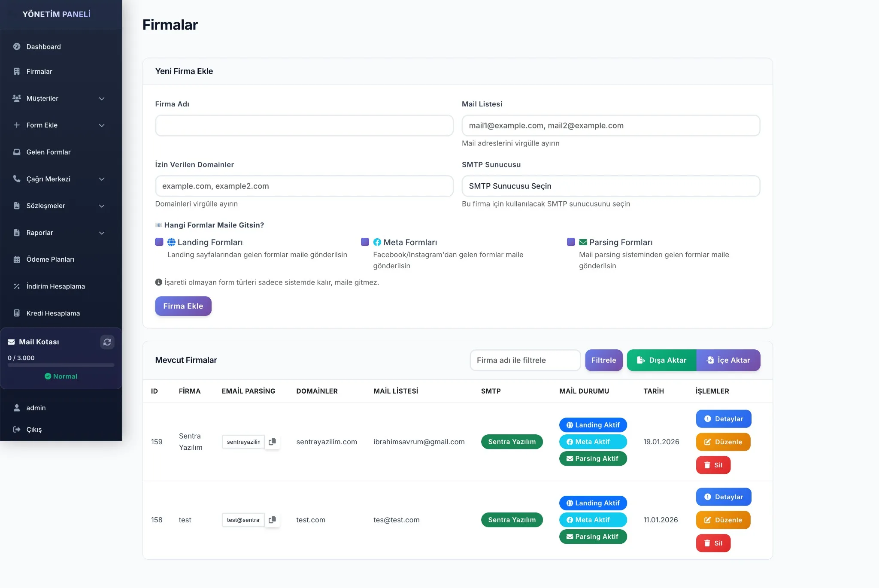Open the SMTP Sunucusu Seçin dropdown
Screen dimensions: 879x588
tap(610, 186)
